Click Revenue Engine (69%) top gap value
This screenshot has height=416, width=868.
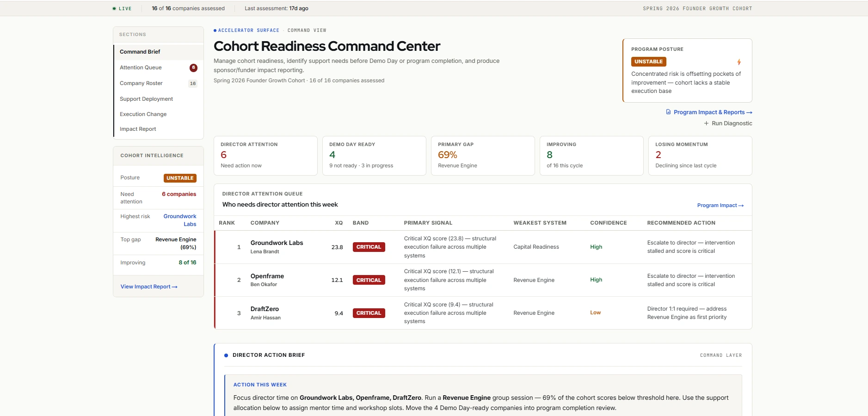[176, 243]
